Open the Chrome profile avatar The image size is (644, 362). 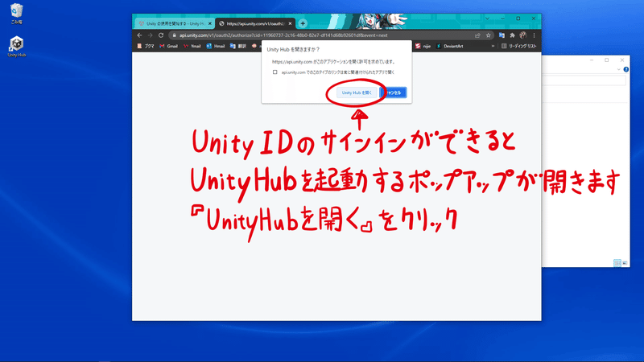pyautogui.click(x=522, y=35)
